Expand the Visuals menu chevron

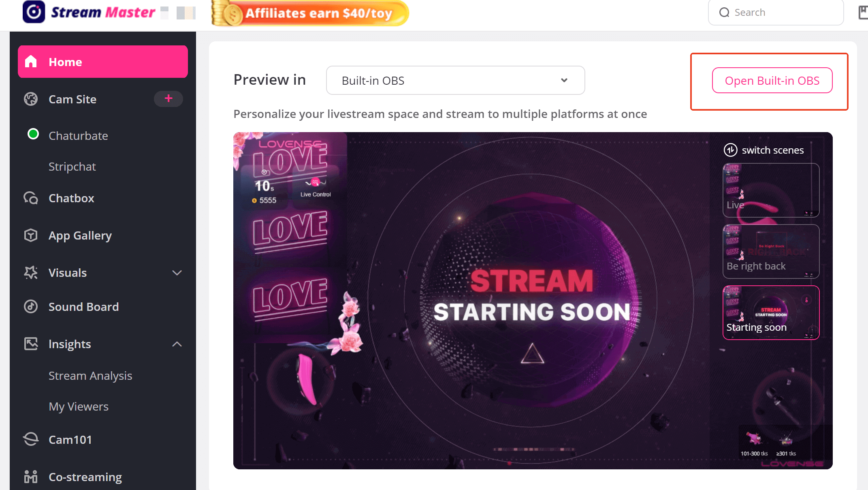tap(177, 273)
